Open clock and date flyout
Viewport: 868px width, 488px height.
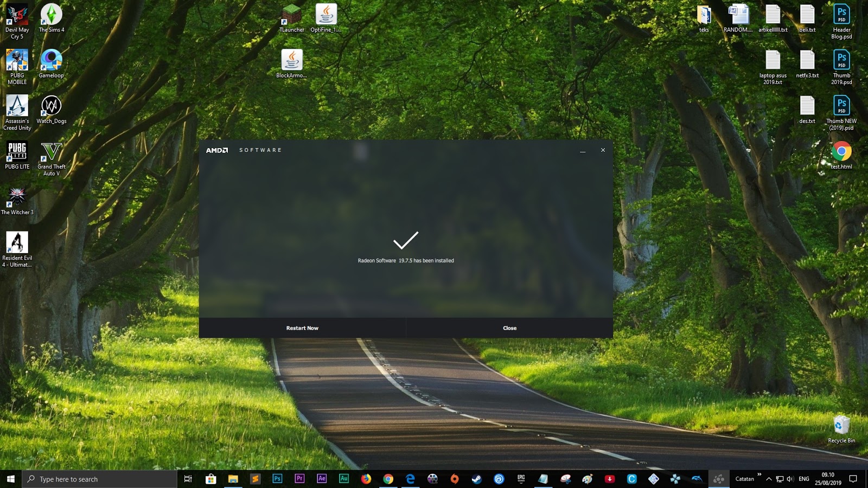click(828, 479)
